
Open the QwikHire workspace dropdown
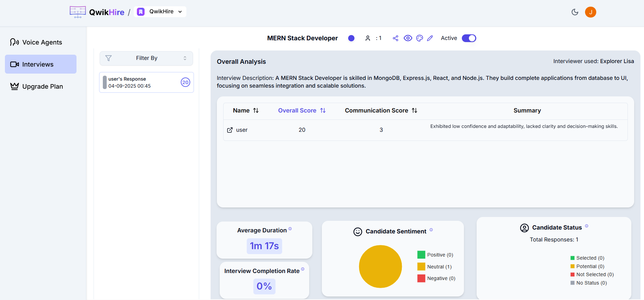coord(160,12)
